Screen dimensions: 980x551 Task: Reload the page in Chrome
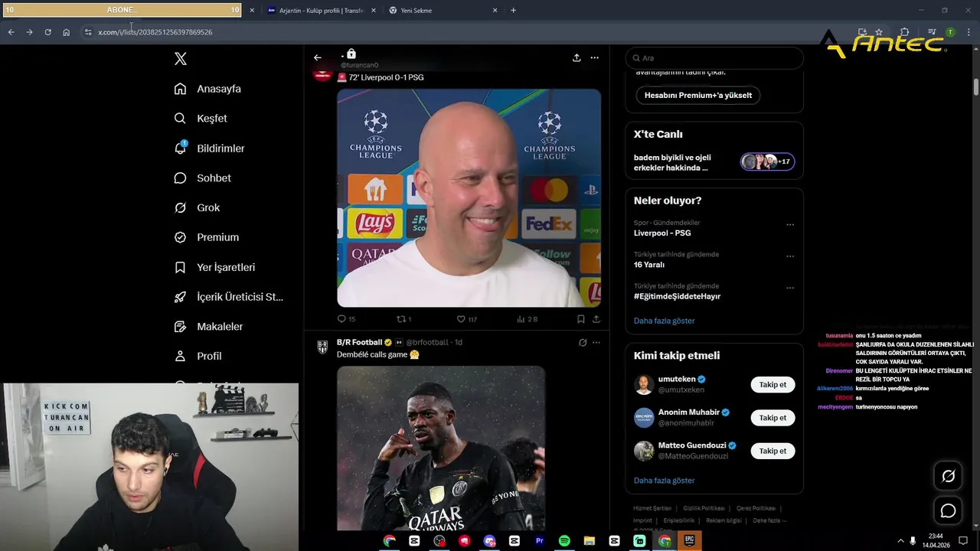pos(47,32)
